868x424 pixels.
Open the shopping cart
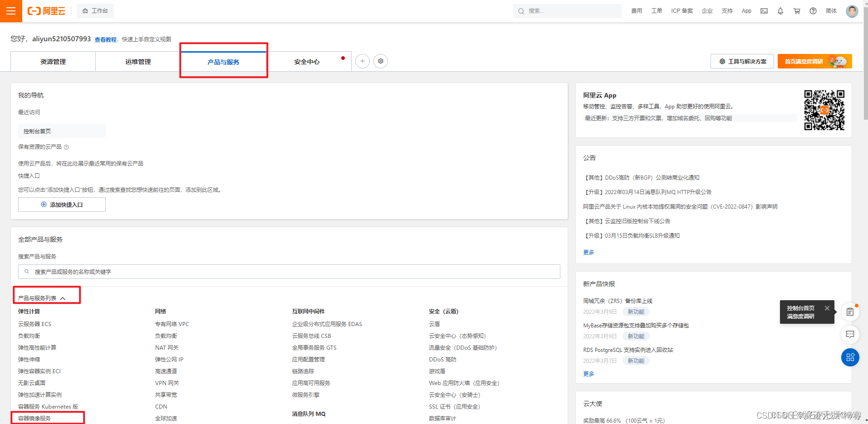point(797,11)
